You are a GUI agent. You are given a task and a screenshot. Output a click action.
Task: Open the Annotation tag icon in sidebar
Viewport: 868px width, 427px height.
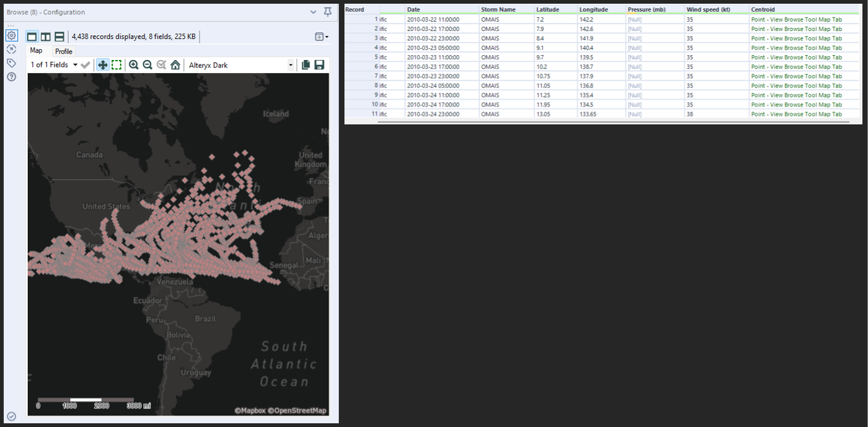pos(11,63)
